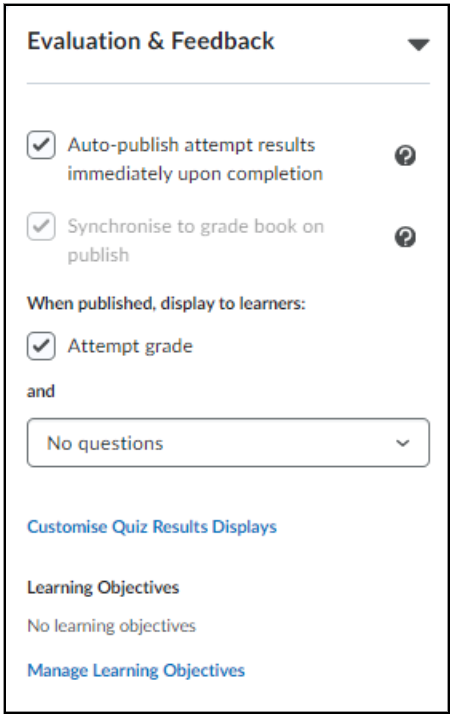Click the Learning Objectives heading
The width and height of the screenshot is (452, 718).
click(x=103, y=587)
